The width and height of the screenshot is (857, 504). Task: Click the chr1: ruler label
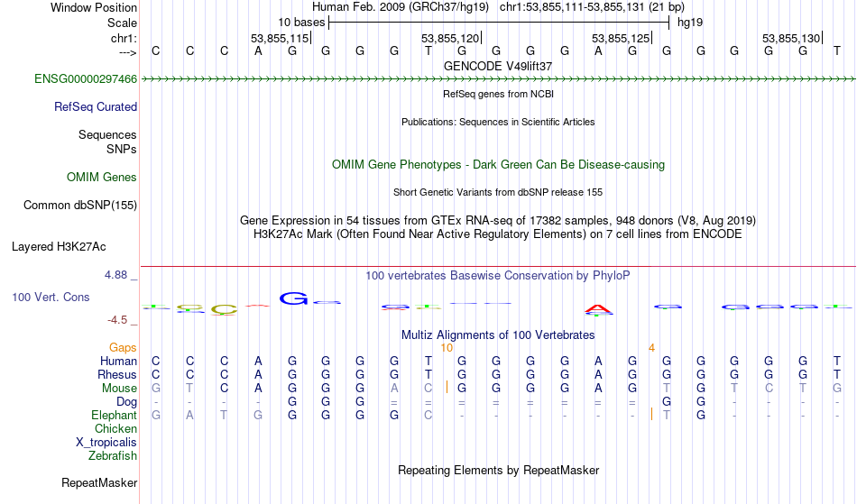pos(124,38)
